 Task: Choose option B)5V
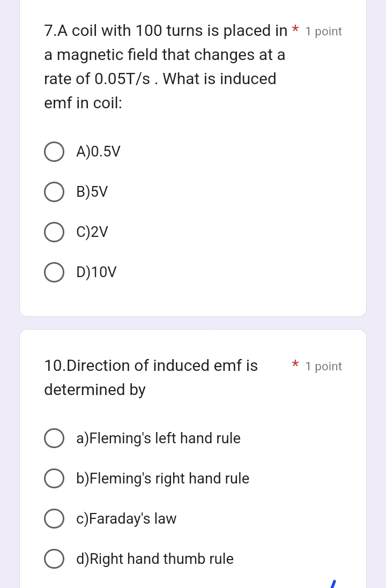(54, 192)
